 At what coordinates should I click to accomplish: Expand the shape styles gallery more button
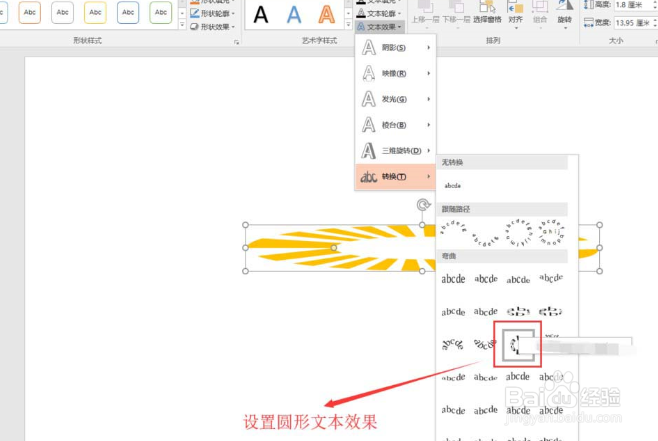(x=182, y=25)
